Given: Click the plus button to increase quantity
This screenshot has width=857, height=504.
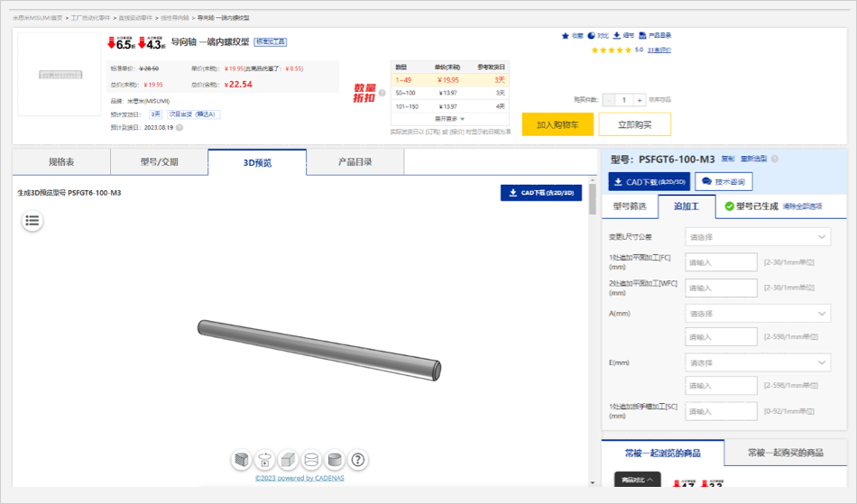Looking at the screenshot, I should click(x=639, y=100).
